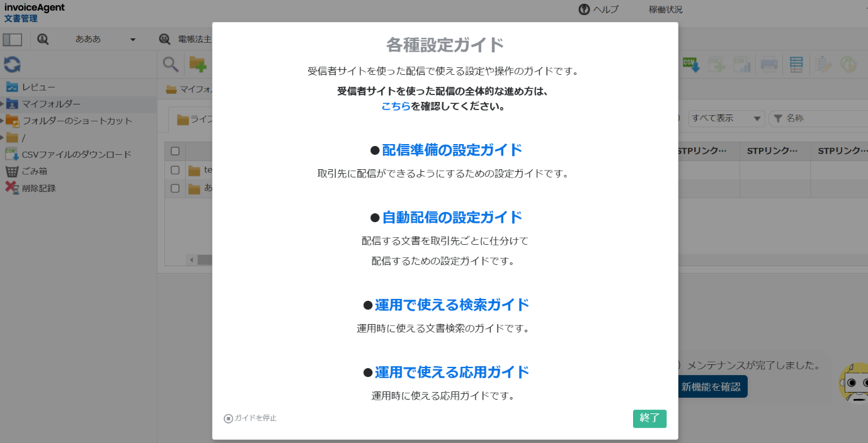Click the robot assistant mascot icon
The image size is (868, 443).
(854, 382)
